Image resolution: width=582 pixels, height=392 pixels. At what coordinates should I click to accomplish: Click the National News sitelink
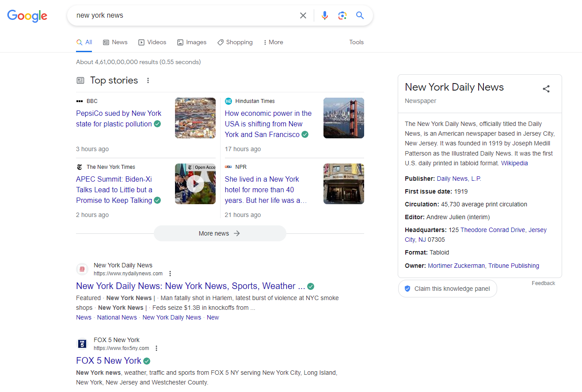tap(117, 317)
